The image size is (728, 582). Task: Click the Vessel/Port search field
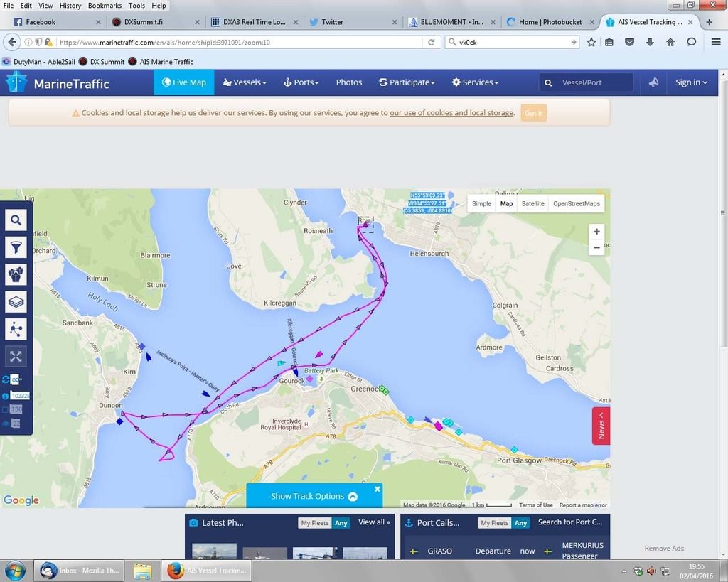[x=587, y=82]
